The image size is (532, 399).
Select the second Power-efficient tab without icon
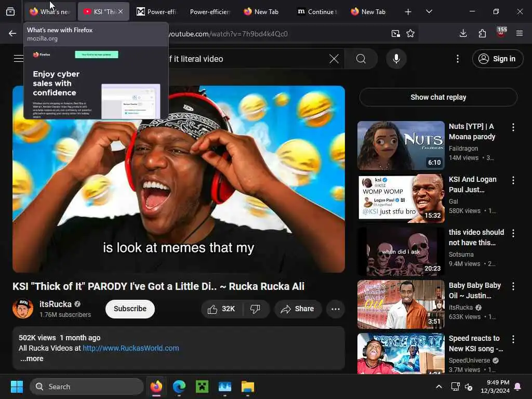[210, 12]
